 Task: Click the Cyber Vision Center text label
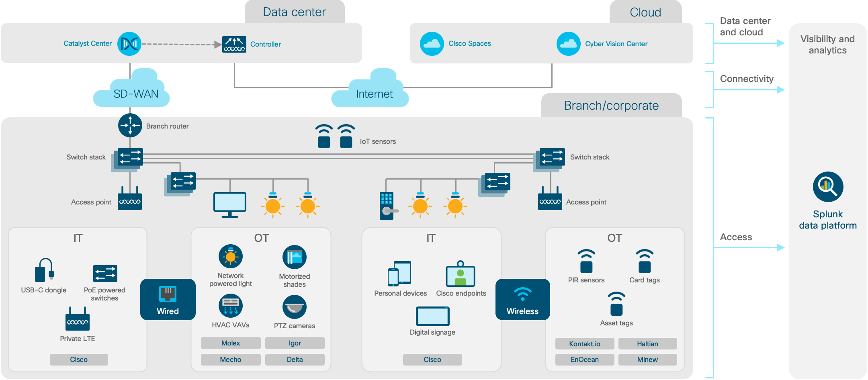pos(616,44)
